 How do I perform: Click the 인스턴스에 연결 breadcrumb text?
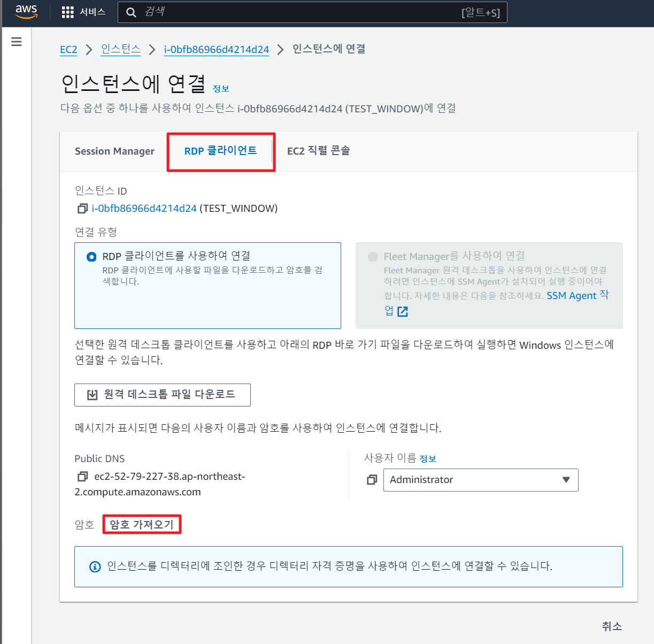329,49
